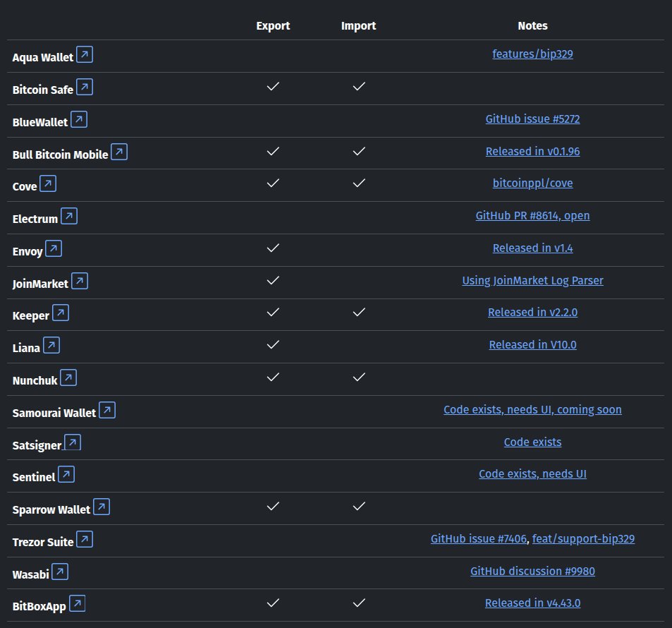672x628 pixels.
Task: Click the BitBoxApp name text
Action: [39, 607]
